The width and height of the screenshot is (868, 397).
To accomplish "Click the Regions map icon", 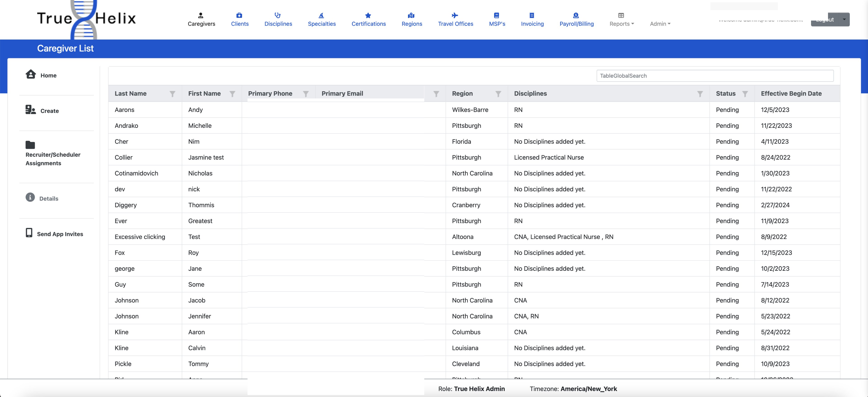I will click(411, 16).
